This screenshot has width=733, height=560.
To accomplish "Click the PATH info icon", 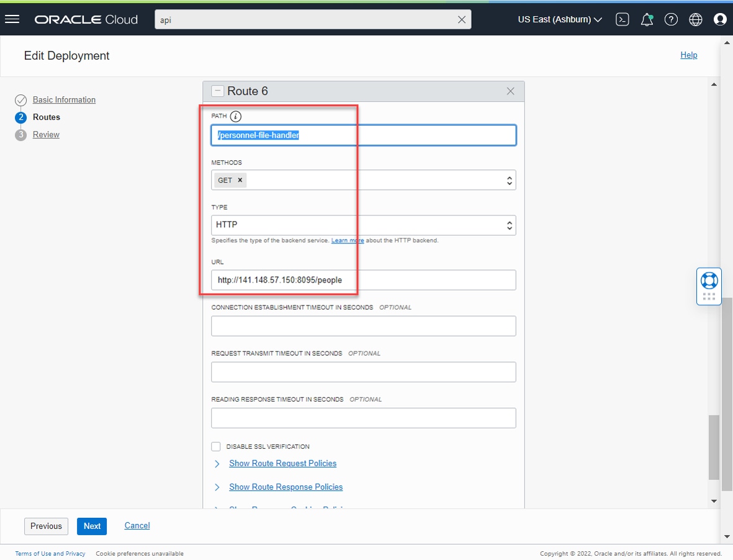I will [235, 116].
